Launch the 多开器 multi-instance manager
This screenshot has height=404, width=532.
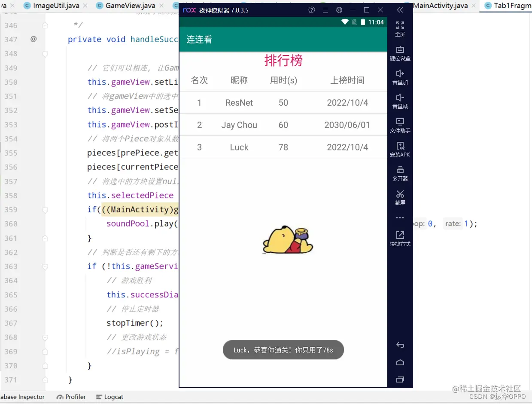400,174
